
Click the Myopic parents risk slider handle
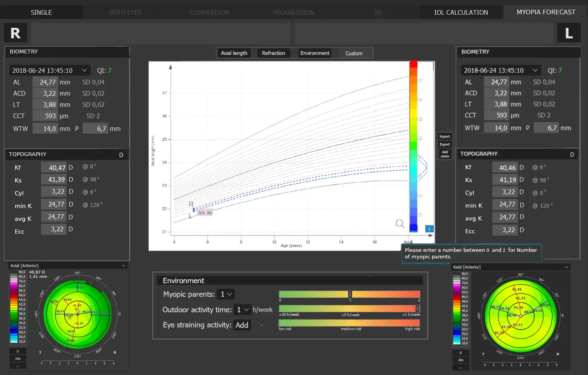click(350, 294)
